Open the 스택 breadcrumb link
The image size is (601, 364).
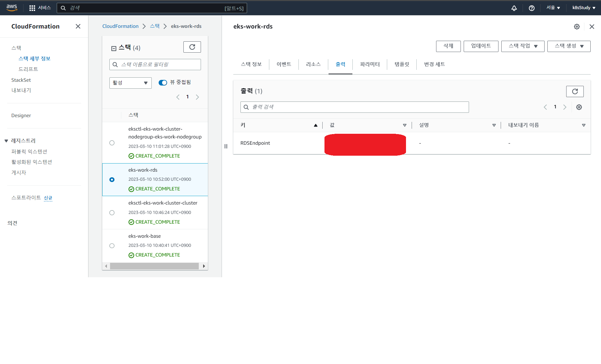155,26
